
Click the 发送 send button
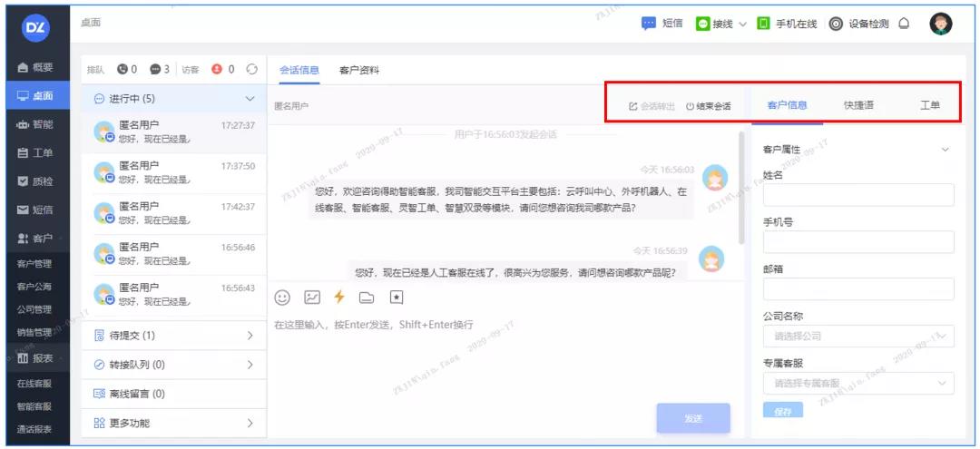(x=693, y=418)
